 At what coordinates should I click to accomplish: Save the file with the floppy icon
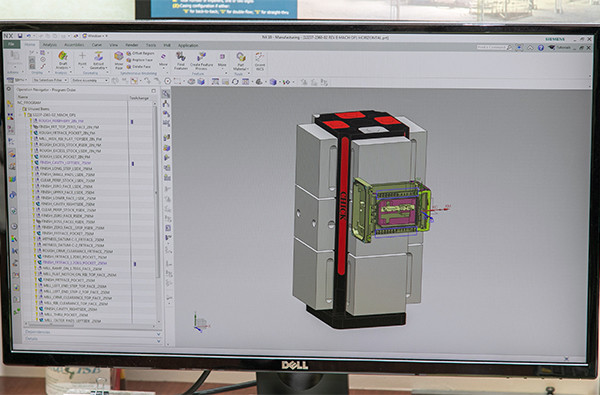20,36
